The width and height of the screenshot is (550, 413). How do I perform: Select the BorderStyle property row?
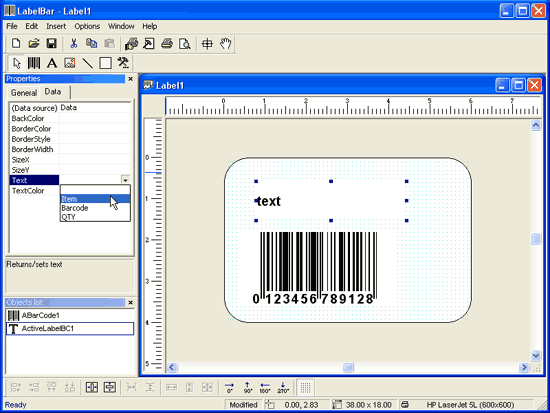tap(71, 139)
